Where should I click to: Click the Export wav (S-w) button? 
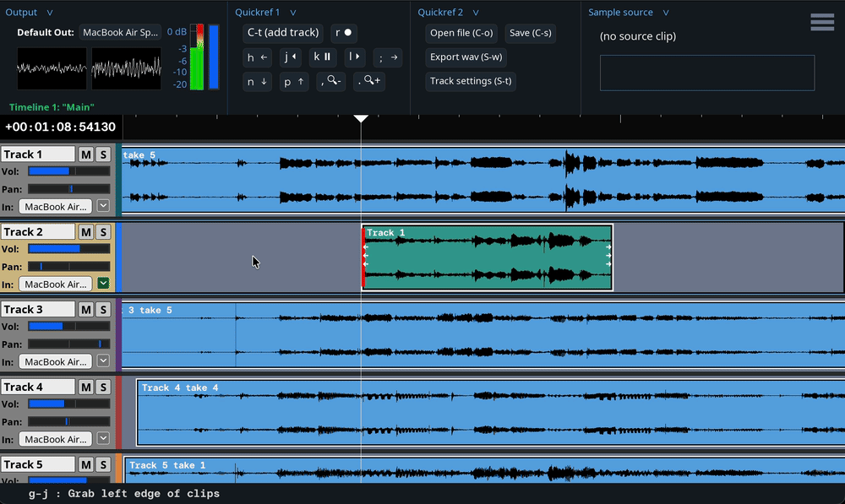click(x=466, y=57)
